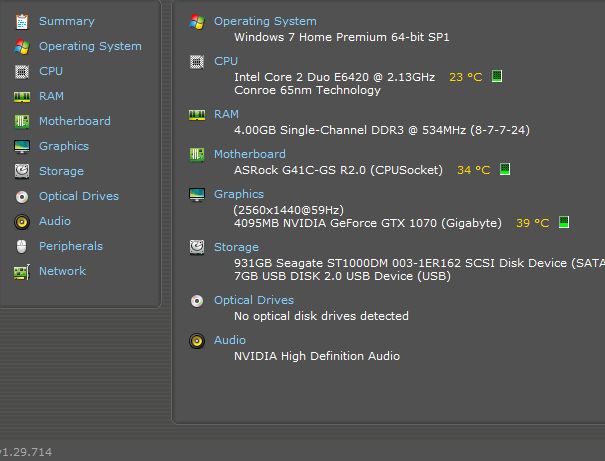
Task: Click the GPU temperature 39 °C value
Action: click(x=533, y=223)
